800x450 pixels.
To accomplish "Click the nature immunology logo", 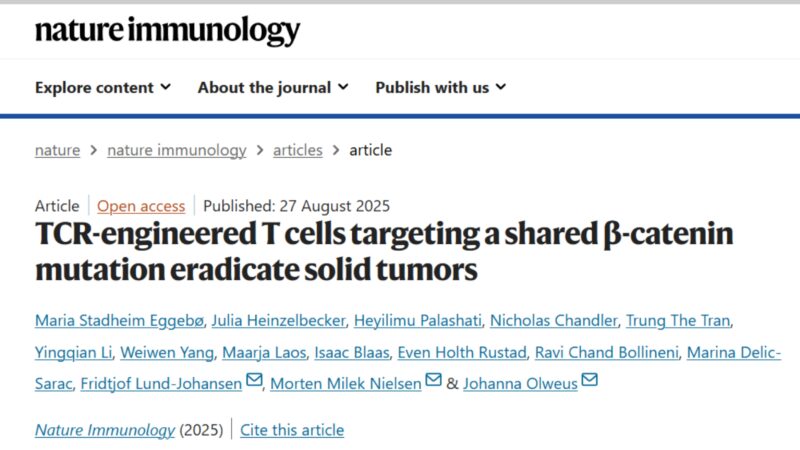I will (167, 30).
